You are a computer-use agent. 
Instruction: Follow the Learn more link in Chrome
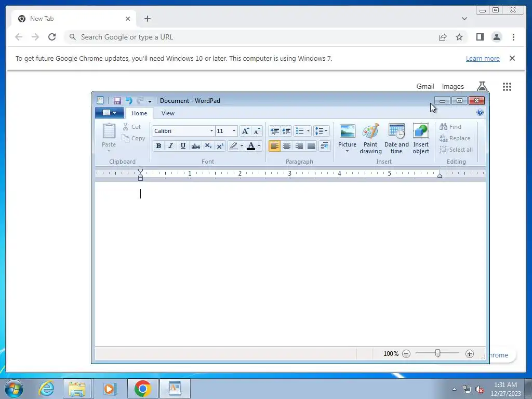tap(483, 58)
